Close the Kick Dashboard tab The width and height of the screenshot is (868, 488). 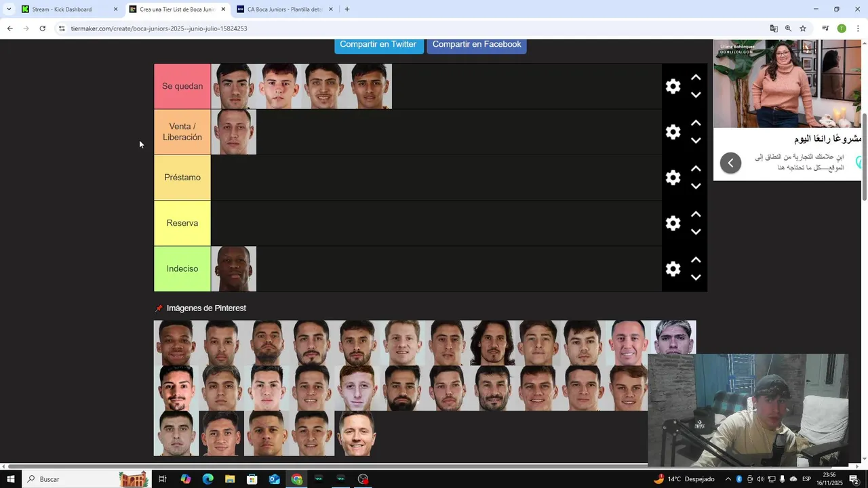pyautogui.click(x=115, y=9)
